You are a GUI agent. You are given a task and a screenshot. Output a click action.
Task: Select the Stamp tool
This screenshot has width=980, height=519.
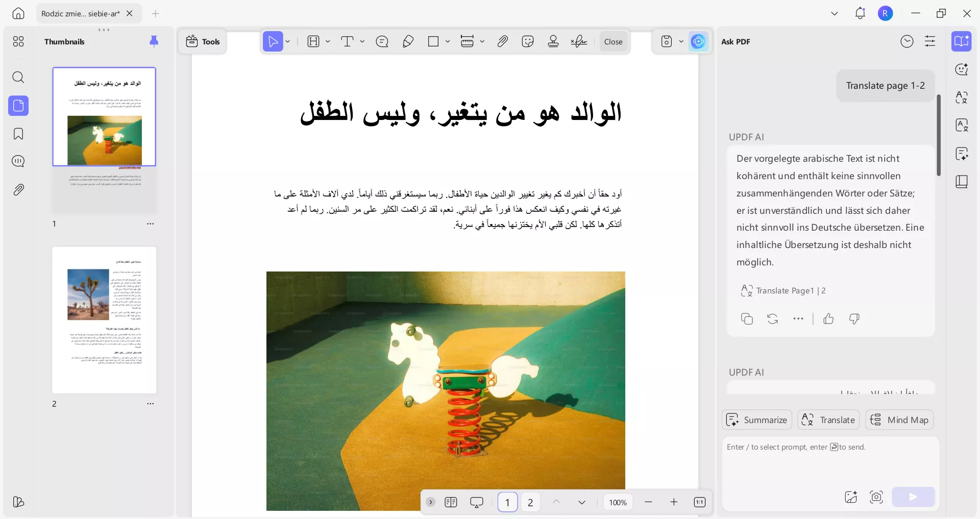553,41
